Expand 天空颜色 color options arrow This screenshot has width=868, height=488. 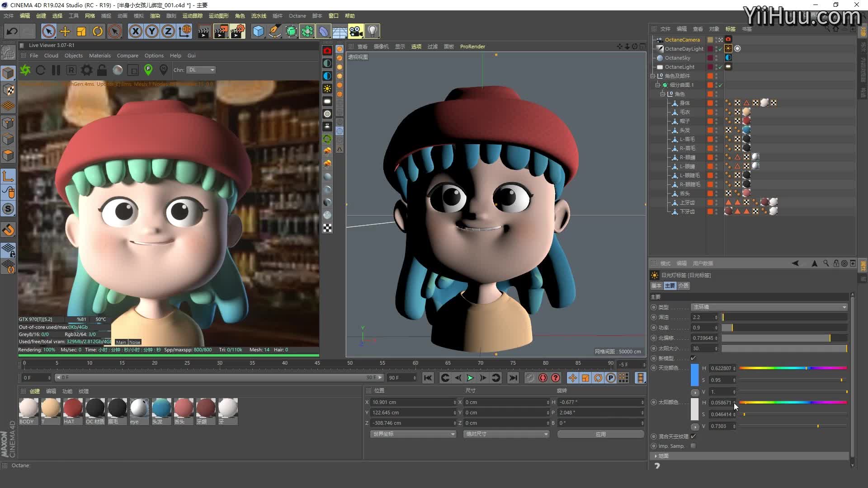click(x=695, y=392)
